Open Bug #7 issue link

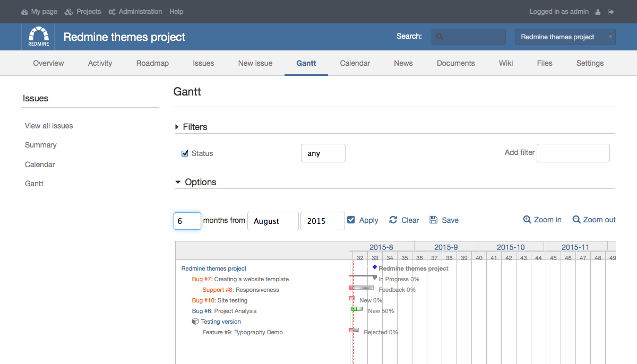[x=202, y=279]
